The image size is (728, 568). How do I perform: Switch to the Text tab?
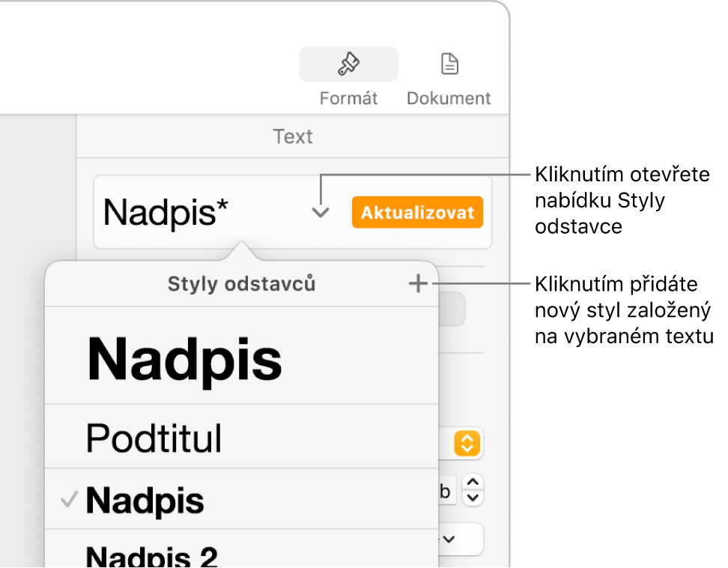click(293, 136)
